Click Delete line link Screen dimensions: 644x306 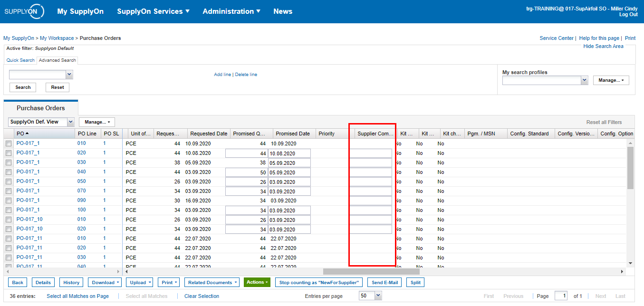coord(246,75)
